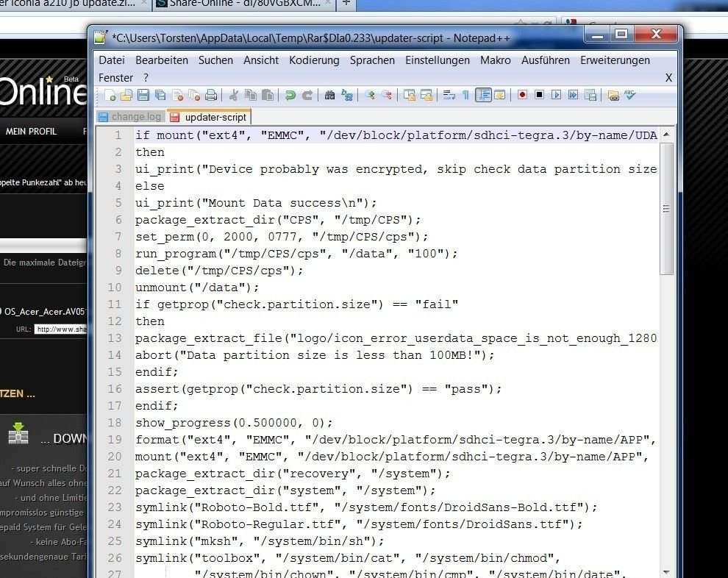The image size is (728, 578).
Task: Zoom in using the magnifier plus icon
Action: click(370, 95)
